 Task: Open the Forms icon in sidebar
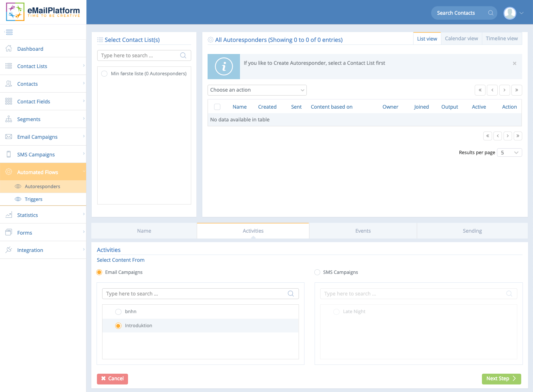(9, 232)
